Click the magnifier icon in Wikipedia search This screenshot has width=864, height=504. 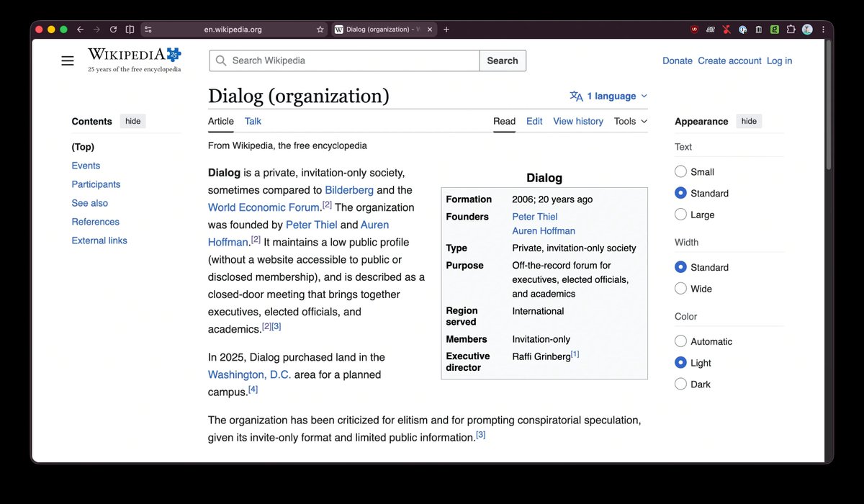221,60
